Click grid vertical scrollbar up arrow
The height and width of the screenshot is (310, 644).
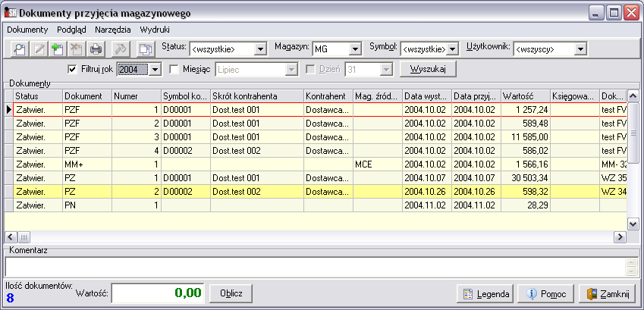[633, 96]
